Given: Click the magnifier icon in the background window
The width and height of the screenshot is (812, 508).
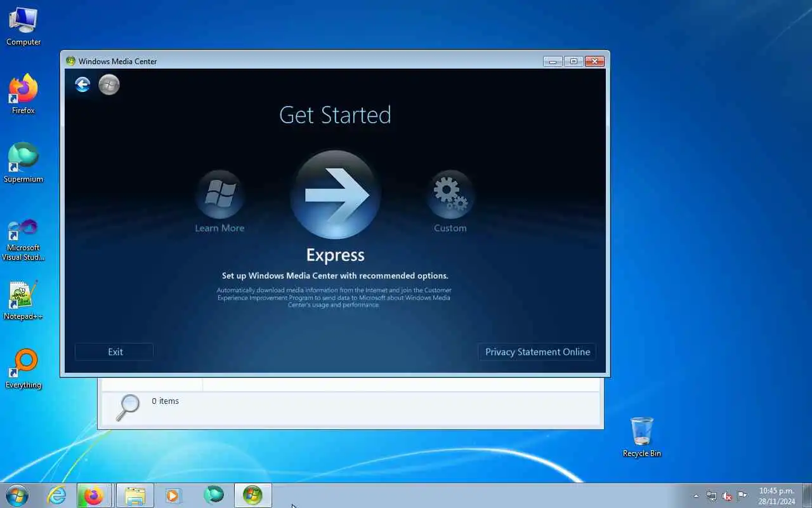Looking at the screenshot, I should tap(128, 407).
